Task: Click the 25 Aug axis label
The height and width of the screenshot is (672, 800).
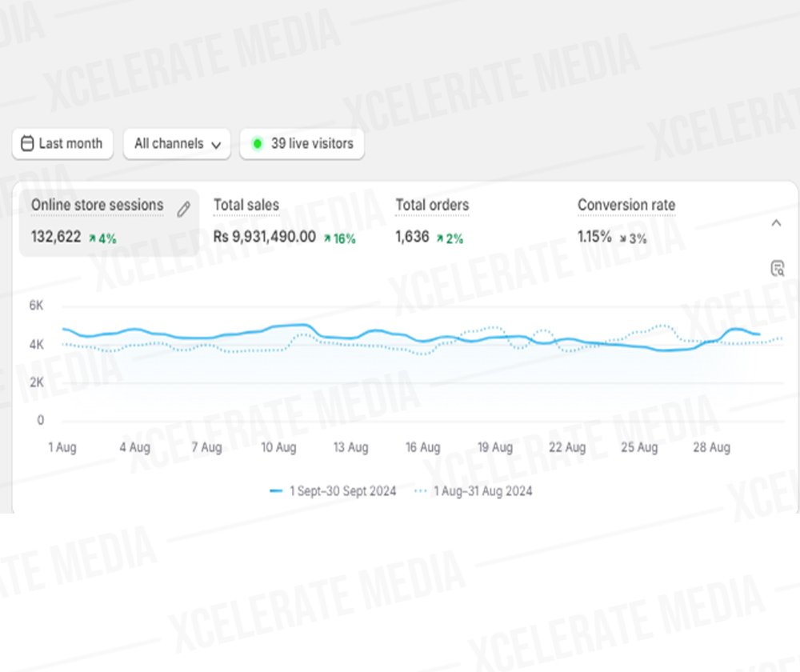Action: (x=639, y=447)
